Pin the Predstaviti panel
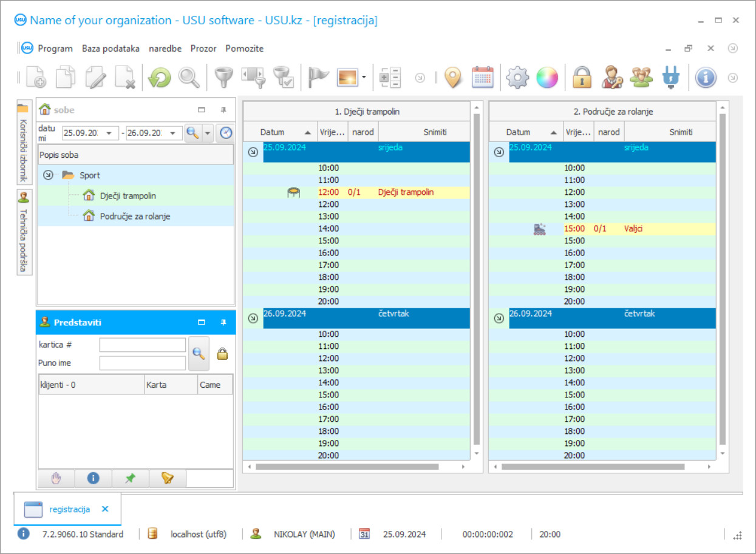This screenshot has height=554, width=756. [x=223, y=322]
